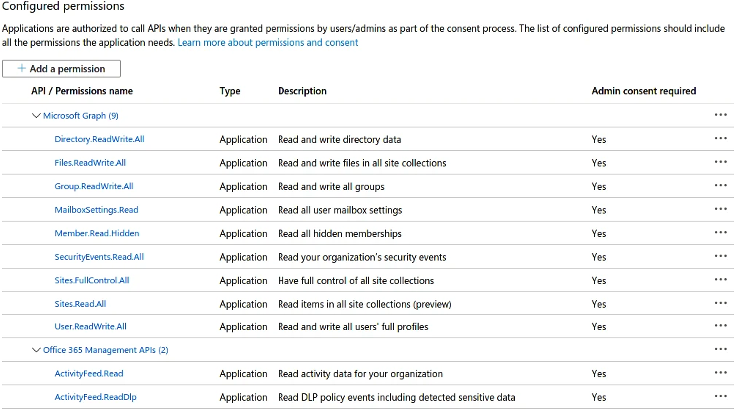Open ellipsis menu for Files.ReadWrite.All row
742x410 pixels.
click(x=720, y=162)
